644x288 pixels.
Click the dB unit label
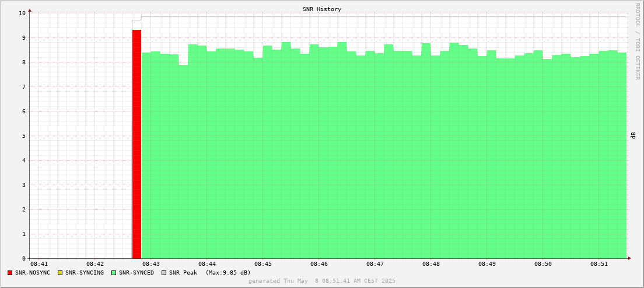click(x=633, y=136)
